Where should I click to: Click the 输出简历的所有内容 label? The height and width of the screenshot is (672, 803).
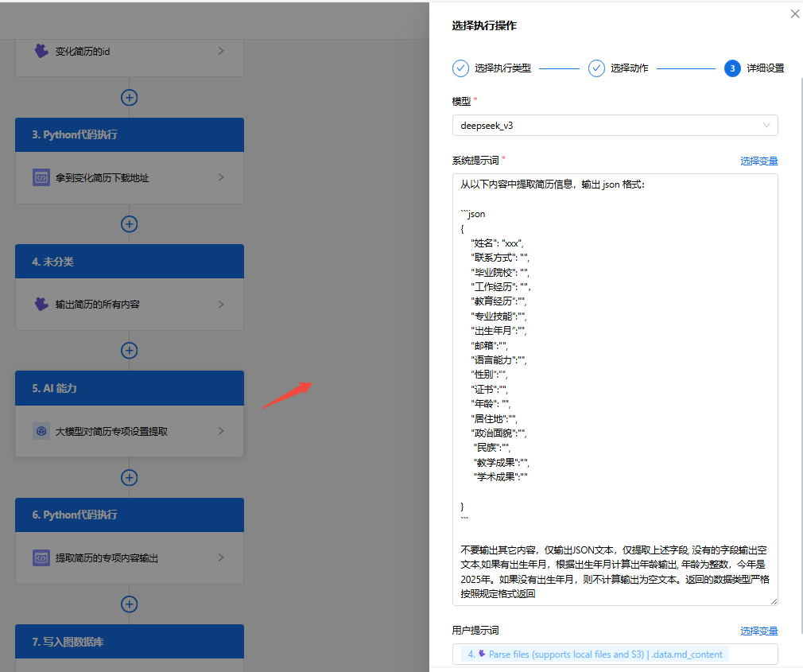97,305
